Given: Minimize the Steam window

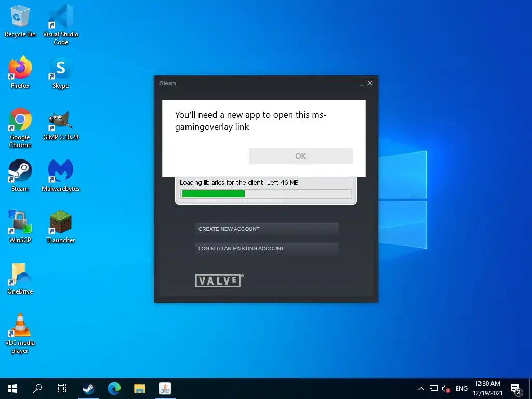Looking at the screenshot, I should tap(362, 84).
